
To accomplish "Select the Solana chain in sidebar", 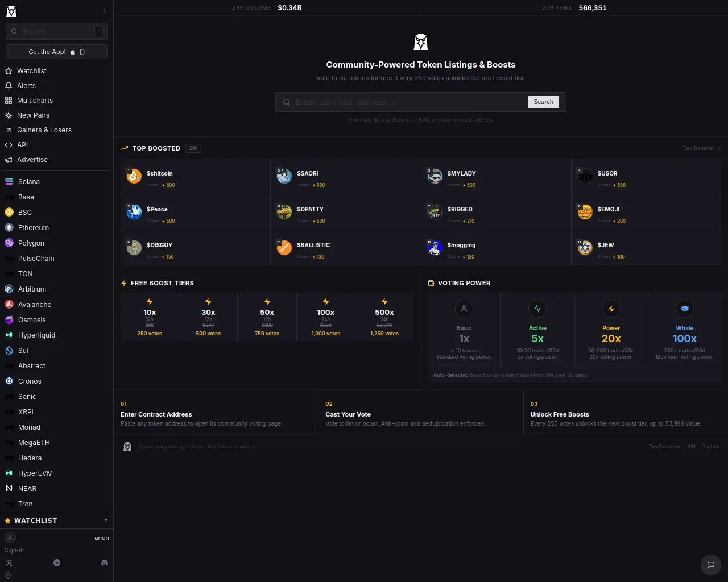I will (28, 182).
